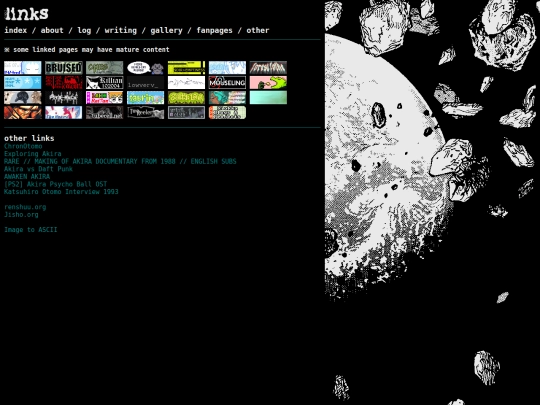Open the taurin site button

(145, 98)
